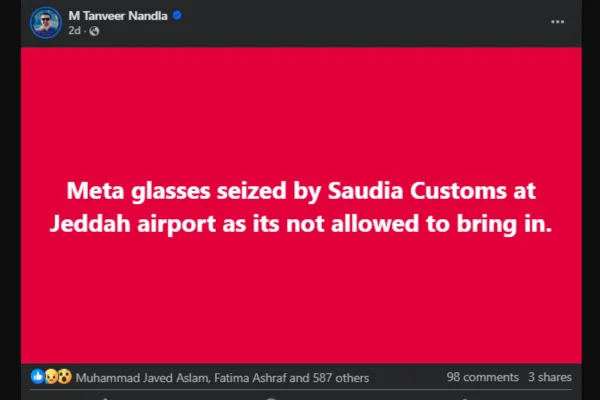Screen dimensions: 600x400
Task: Open M Tanveer Nandla profile name link
Action: click(118, 15)
